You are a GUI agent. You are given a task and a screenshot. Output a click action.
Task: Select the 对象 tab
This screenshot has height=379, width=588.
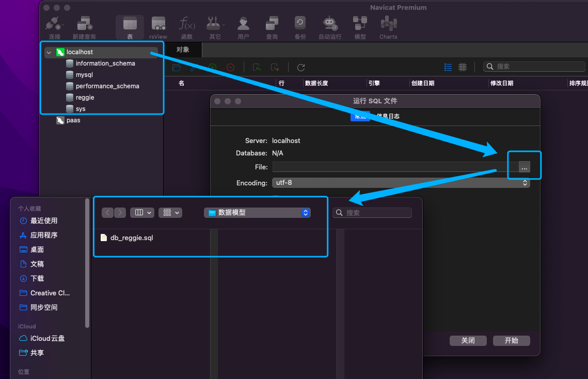click(x=183, y=50)
